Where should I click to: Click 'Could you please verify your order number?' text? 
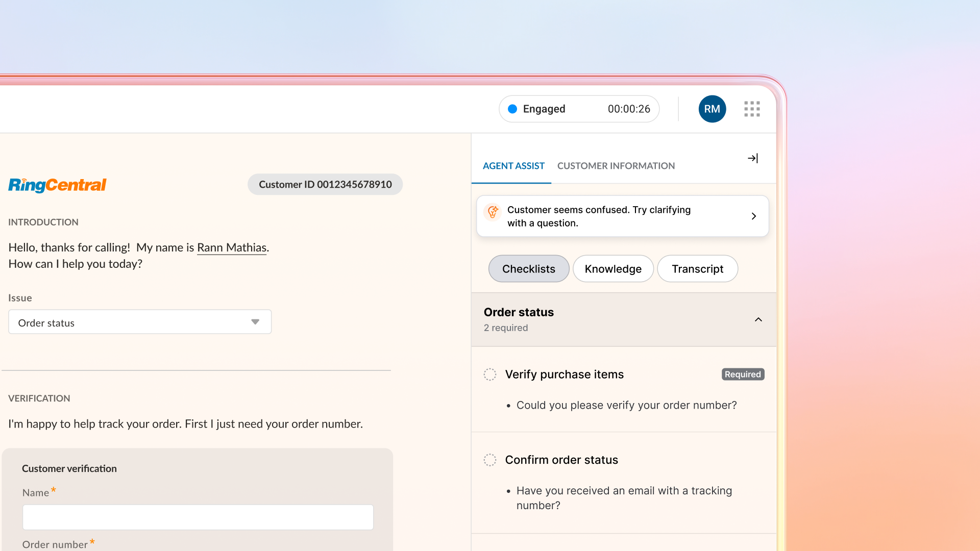[x=627, y=405]
